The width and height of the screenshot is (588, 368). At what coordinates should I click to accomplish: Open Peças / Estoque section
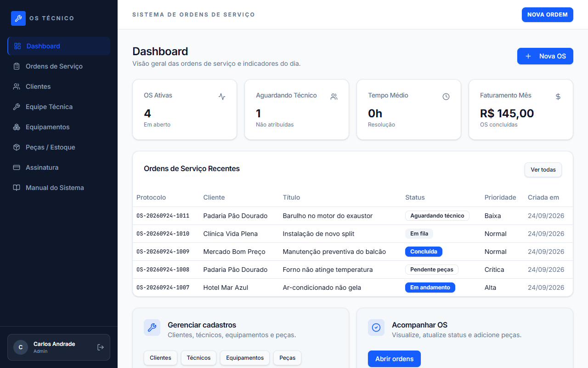pyautogui.click(x=59, y=147)
